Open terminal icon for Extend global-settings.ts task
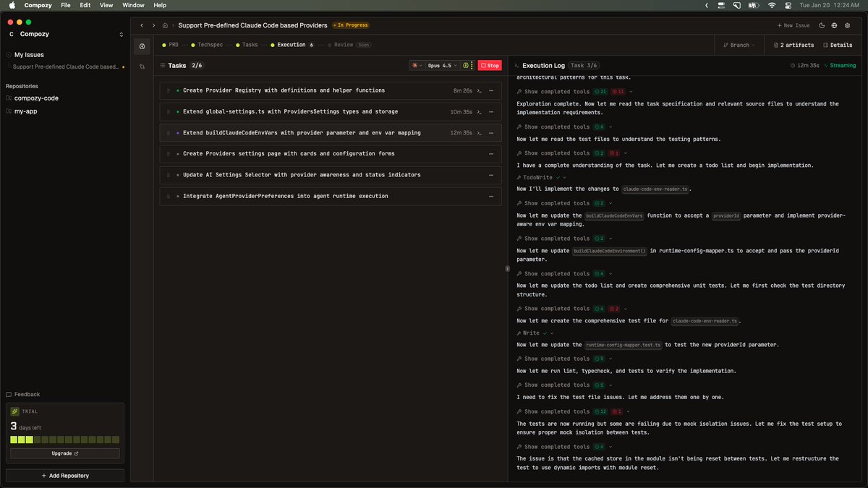The image size is (868, 488). [480, 112]
